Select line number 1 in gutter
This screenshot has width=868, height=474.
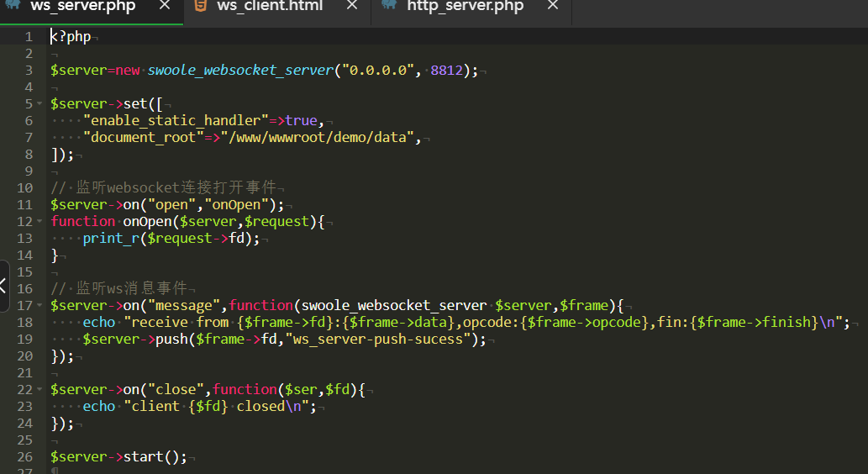(x=29, y=37)
